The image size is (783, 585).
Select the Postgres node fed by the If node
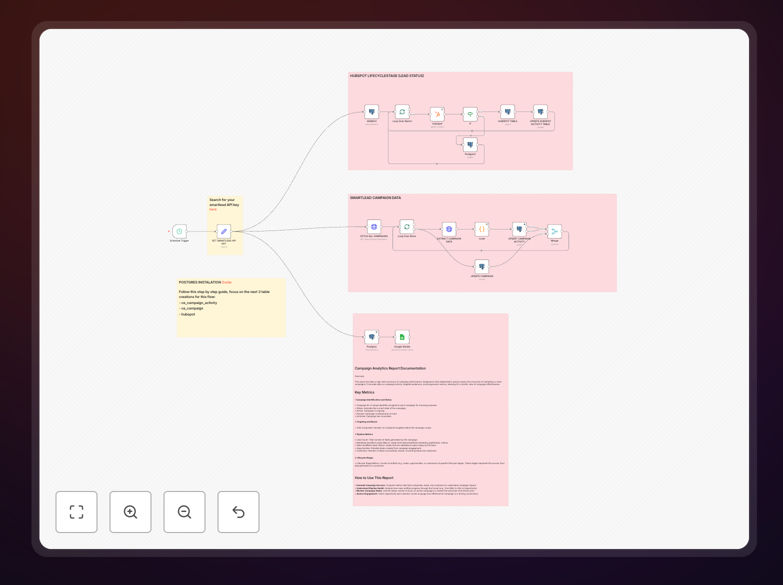click(x=470, y=145)
